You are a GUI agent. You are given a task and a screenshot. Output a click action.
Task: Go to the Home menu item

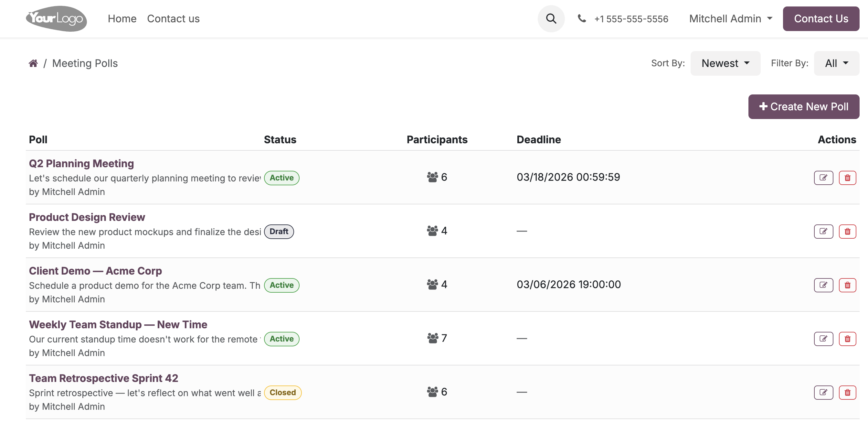(x=122, y=18)
